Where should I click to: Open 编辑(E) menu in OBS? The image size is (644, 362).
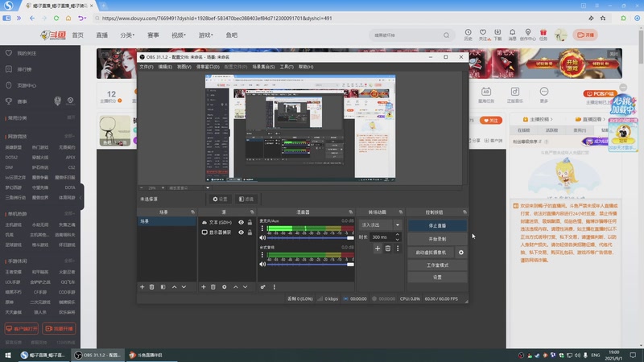coord(165,67)
